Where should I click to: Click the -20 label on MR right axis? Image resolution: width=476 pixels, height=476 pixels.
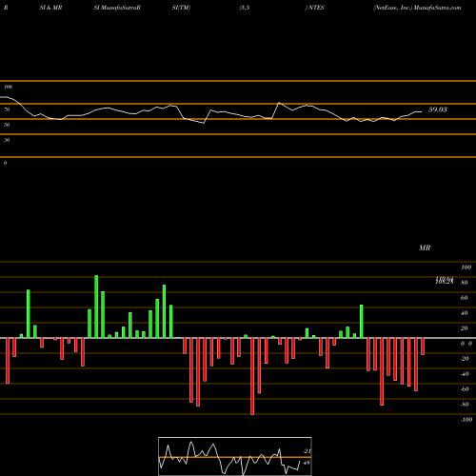click(x=465, y=359)
